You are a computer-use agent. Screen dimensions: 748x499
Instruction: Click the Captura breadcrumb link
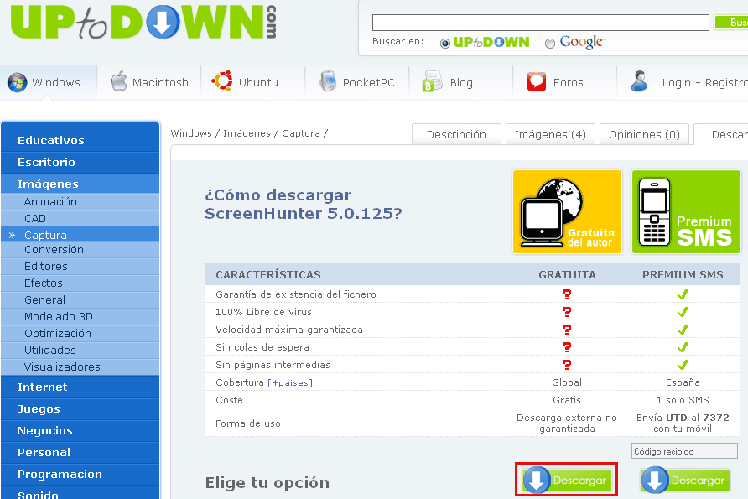point(301,134)
